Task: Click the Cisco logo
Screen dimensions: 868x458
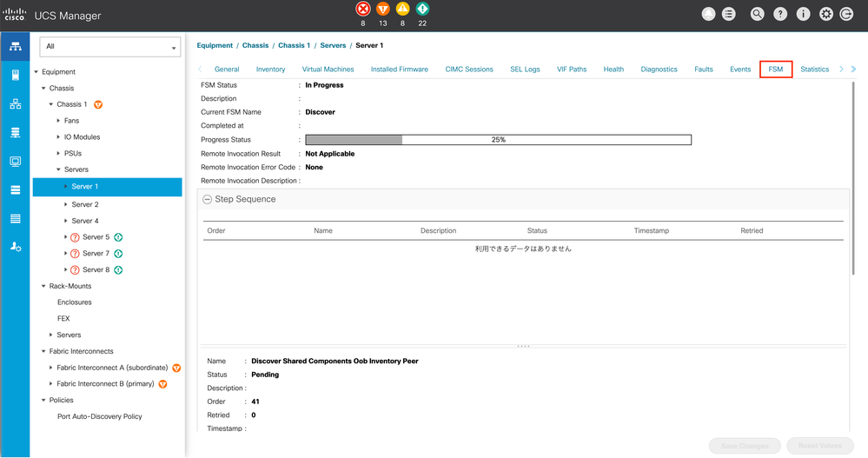Action: click(15, 15)
